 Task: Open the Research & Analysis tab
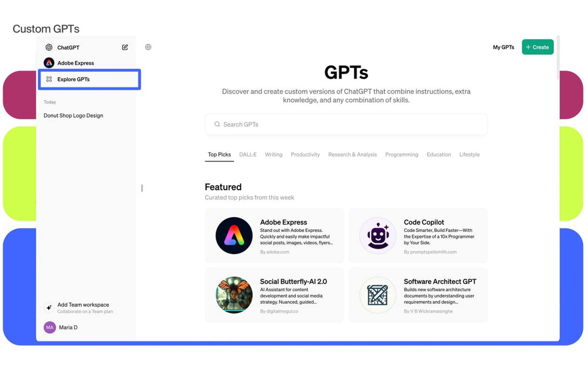352,155
